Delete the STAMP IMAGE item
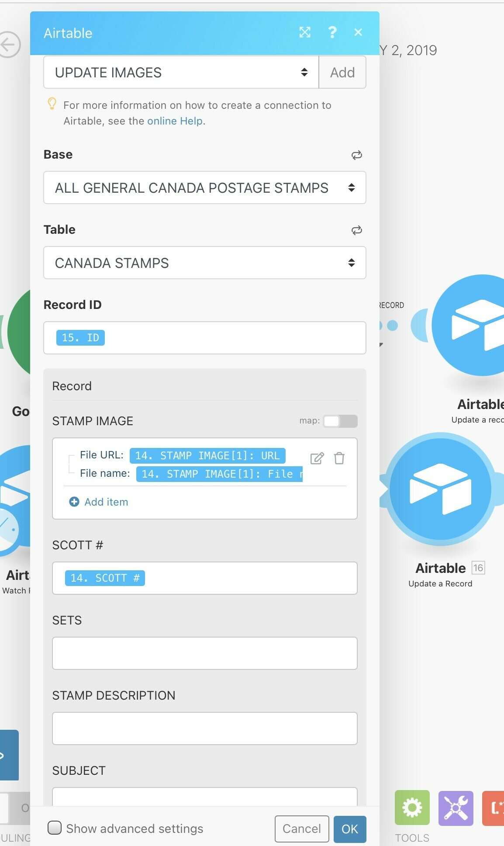 (x=339, y=458)
